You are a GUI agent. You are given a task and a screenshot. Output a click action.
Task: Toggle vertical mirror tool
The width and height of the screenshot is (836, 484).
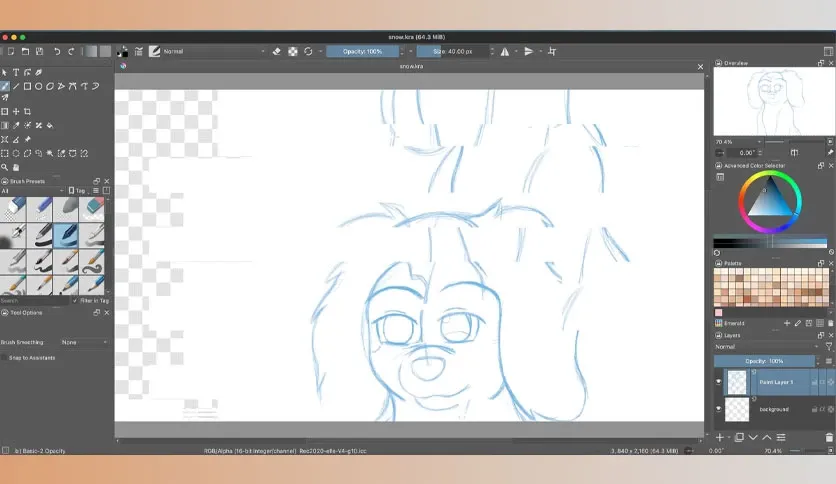[x=528, y=51]
